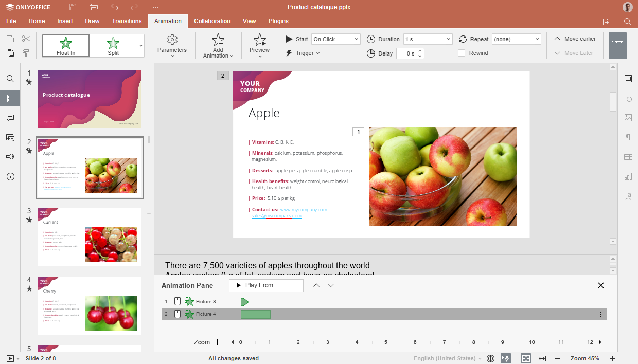638x364 pixels.
Task: Click the Move earlier button
Action: 575,39
